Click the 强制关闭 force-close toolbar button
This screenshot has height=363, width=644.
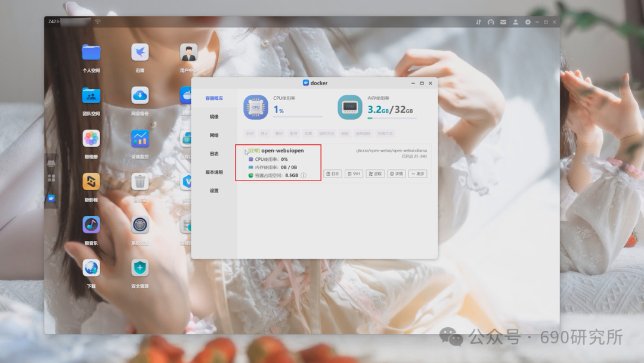327,134
